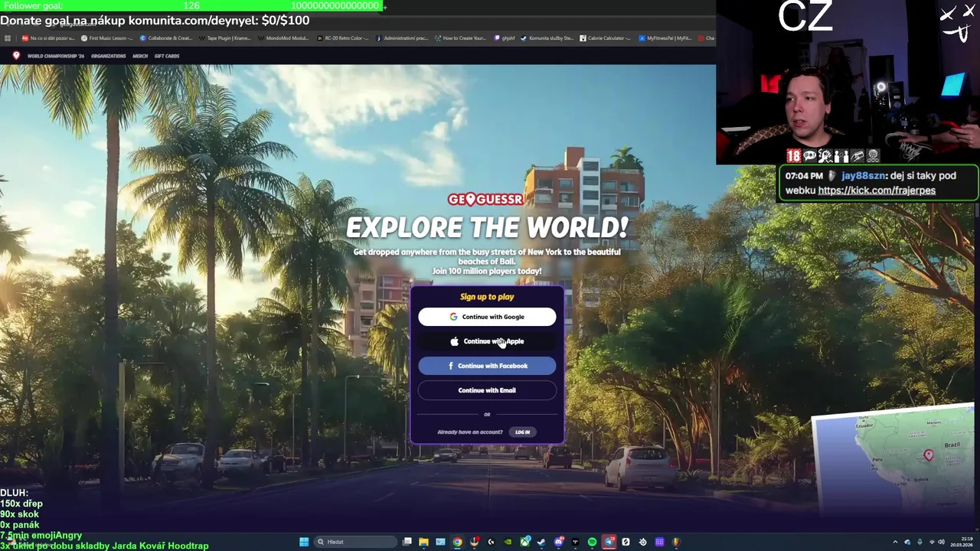Open the boat app icon with red badge
The height and width of the screenshot is (551, 980).
click(475, 542)
